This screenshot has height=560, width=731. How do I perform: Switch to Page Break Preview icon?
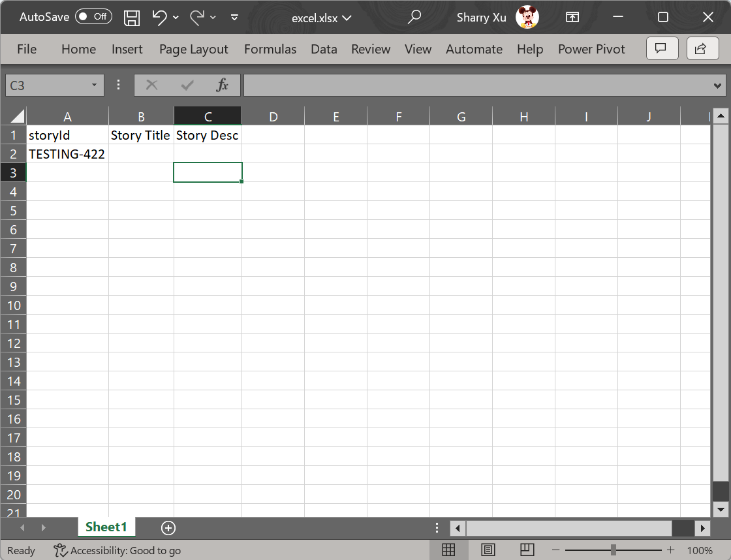527,550
